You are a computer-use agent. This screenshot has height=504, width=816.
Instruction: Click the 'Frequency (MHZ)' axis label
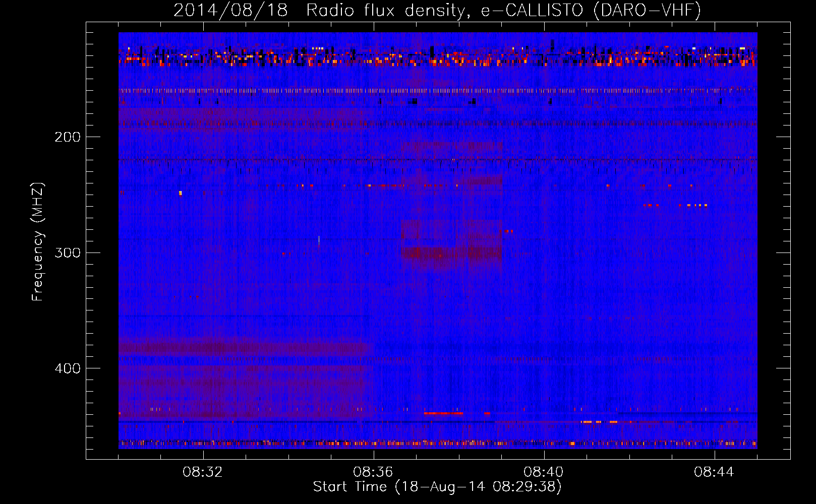(x=38, y=242)
